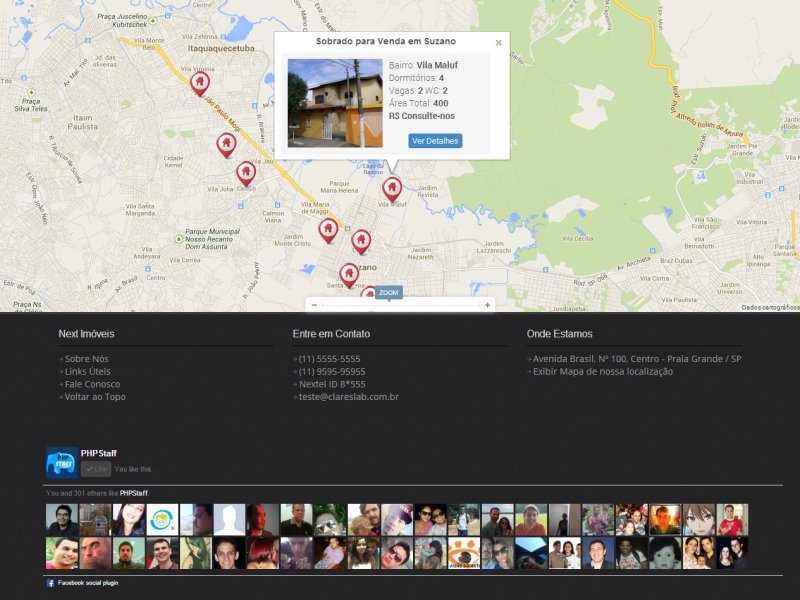Click the Itaquaquecetuba city label
Image resolution: width=800 pixels, height=600 pixels.
point(221,48)
